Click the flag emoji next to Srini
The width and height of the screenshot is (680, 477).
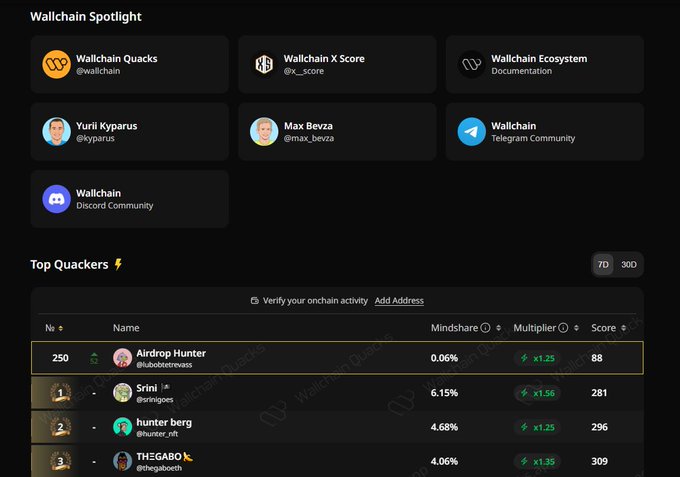pyautogui.click(x=165, y=388)
